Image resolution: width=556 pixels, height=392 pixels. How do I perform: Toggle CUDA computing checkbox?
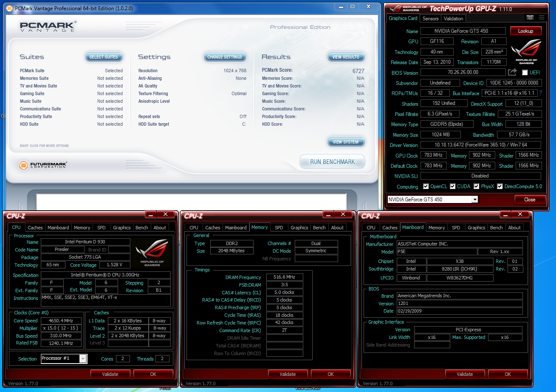453,186
